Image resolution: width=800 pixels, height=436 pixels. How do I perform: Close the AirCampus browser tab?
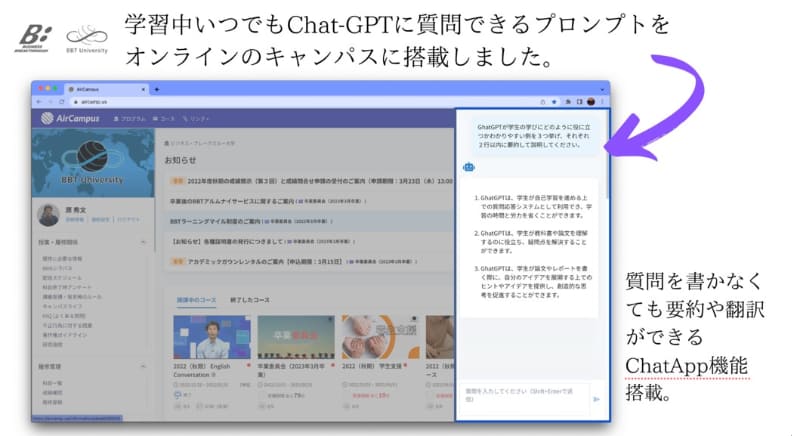143,89
